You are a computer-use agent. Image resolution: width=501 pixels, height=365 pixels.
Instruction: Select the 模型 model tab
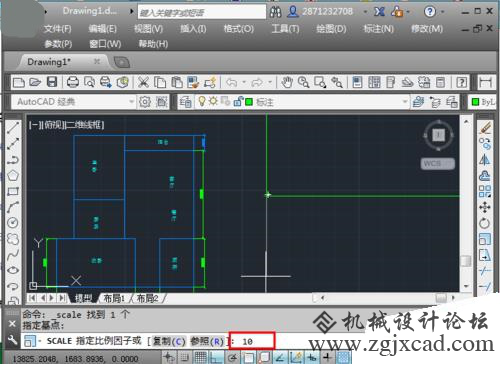83,298
